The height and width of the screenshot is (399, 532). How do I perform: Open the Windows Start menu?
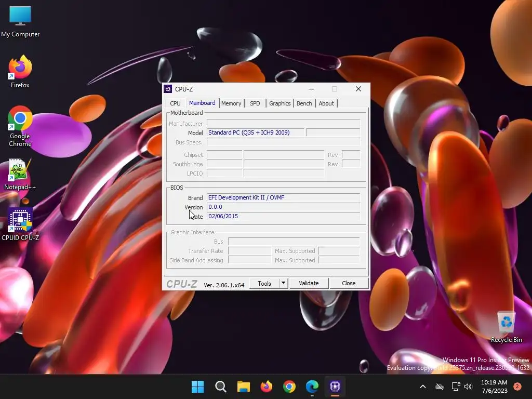(x=197, y=387)
